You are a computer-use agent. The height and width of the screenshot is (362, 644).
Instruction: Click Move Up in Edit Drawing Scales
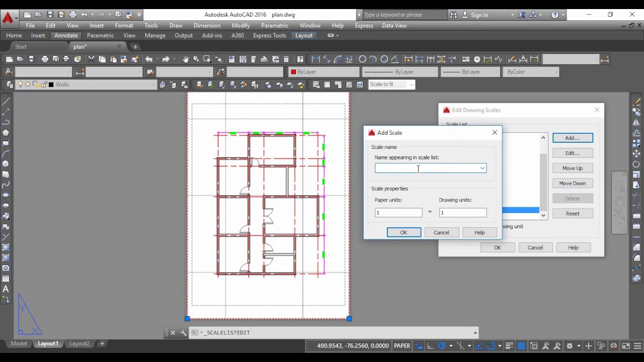tap(573, 168)
